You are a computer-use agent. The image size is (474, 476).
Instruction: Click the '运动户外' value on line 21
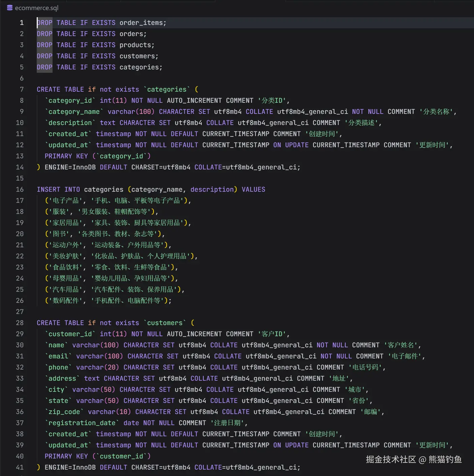coord(66,245)
